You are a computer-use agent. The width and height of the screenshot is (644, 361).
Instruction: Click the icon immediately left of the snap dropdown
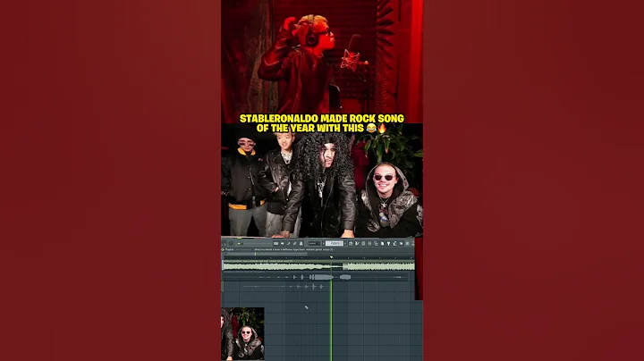click(301, 243)
